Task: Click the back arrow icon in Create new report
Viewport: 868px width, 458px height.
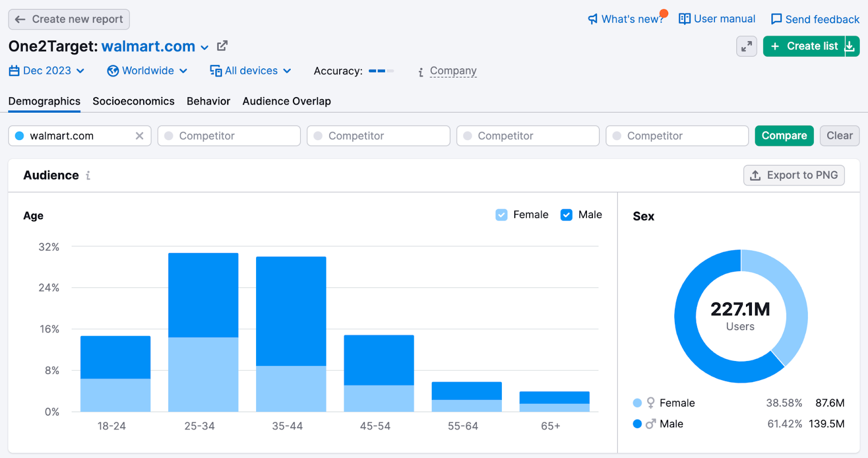Action: 21,20
